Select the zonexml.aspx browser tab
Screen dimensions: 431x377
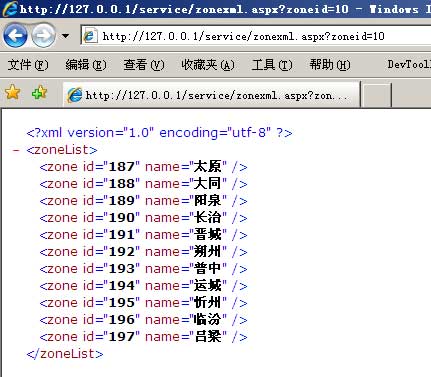[211, 95]
